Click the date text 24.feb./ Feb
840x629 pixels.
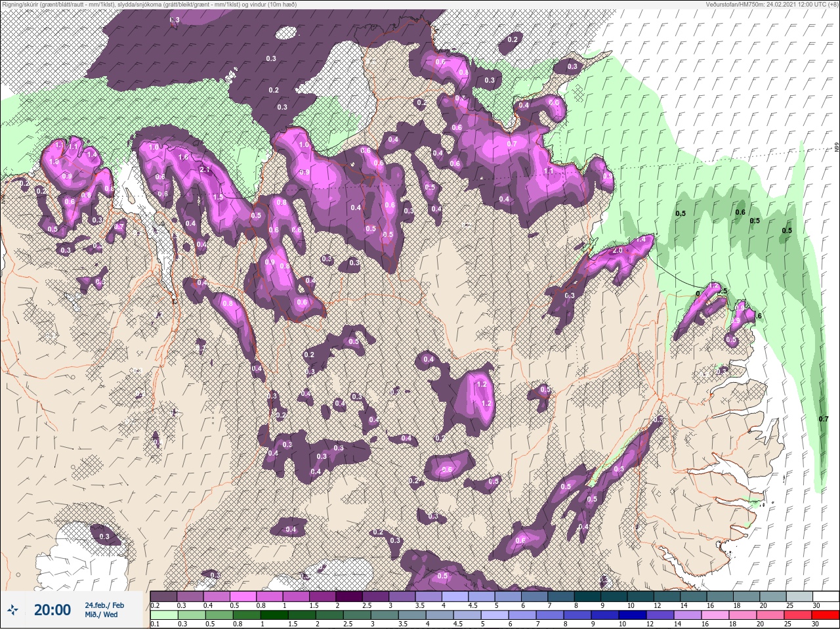pos(104,605)
